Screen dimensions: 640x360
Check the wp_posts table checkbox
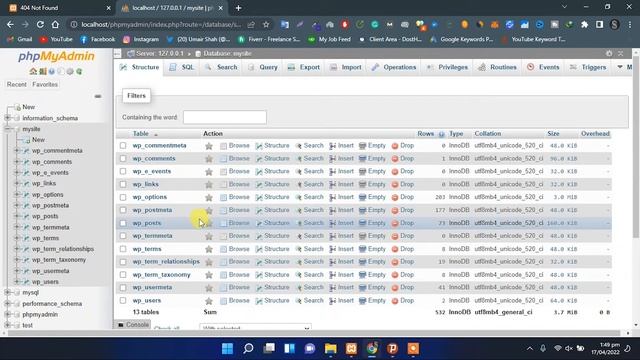pyautogui.click(x=123, y=223)
